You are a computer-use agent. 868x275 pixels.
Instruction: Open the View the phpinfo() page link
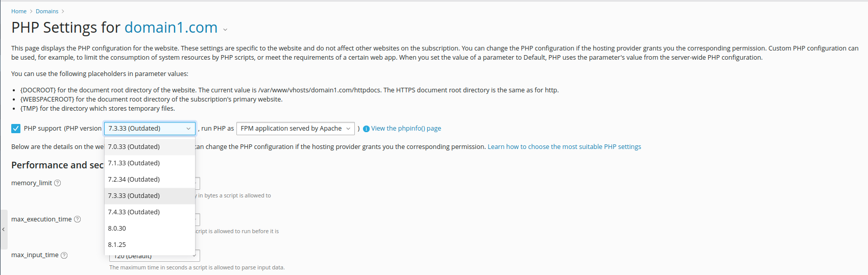click(406, 129)
